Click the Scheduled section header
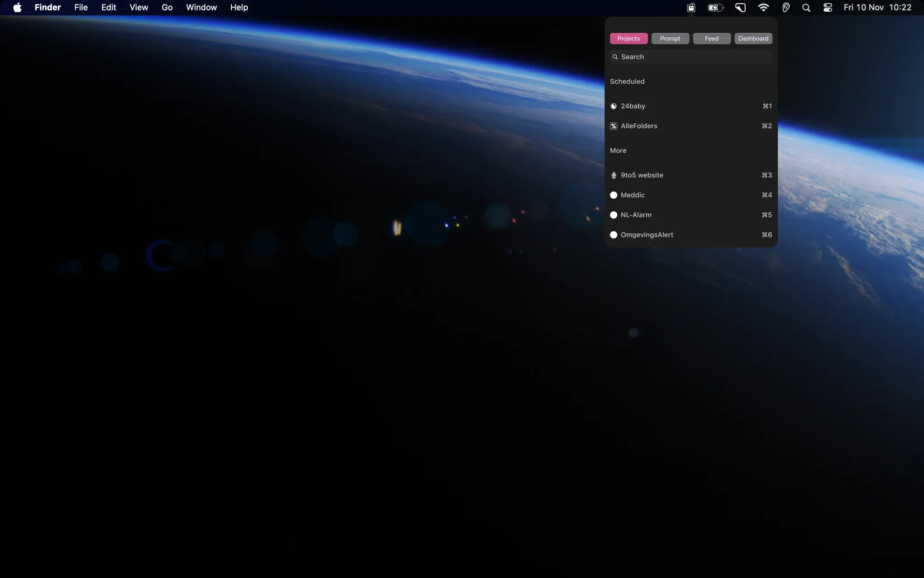Viewport: 924px width, 578px height. (627, 81)
